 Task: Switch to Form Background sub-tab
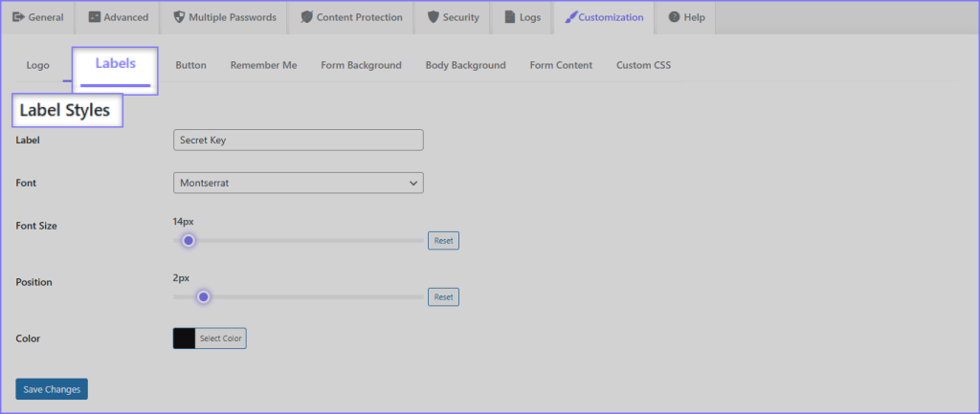point(361,65)
